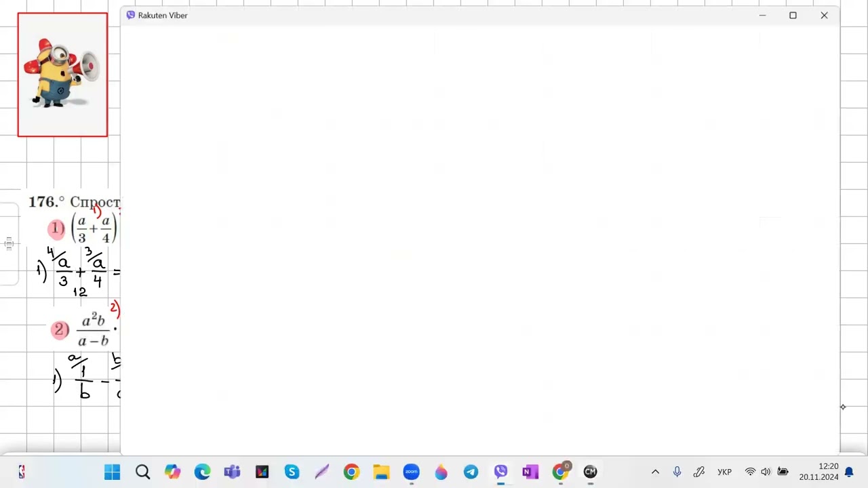This screenshot has width=868, height=488.
Task: Open the CM app on the taskbar
Action: click(590, 472)
